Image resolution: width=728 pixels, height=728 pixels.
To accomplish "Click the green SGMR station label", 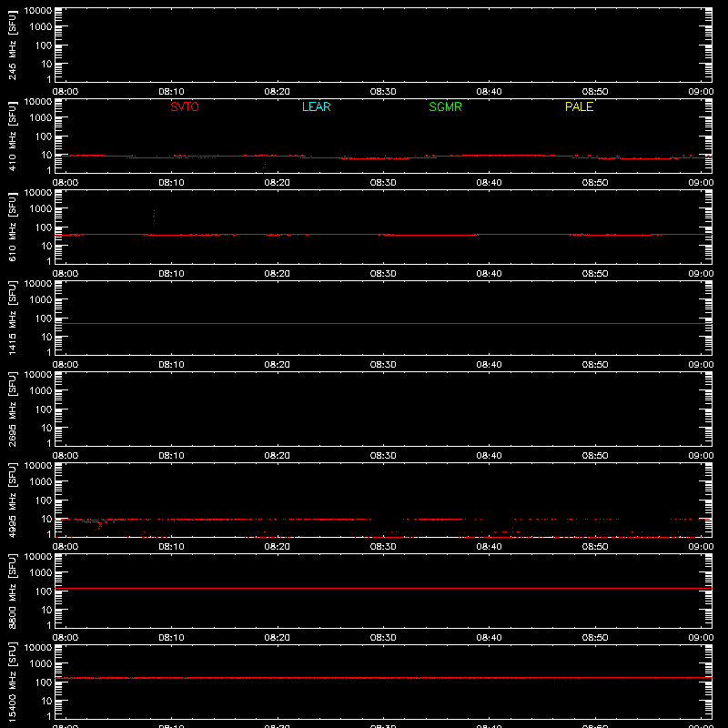I will point(445,106).
